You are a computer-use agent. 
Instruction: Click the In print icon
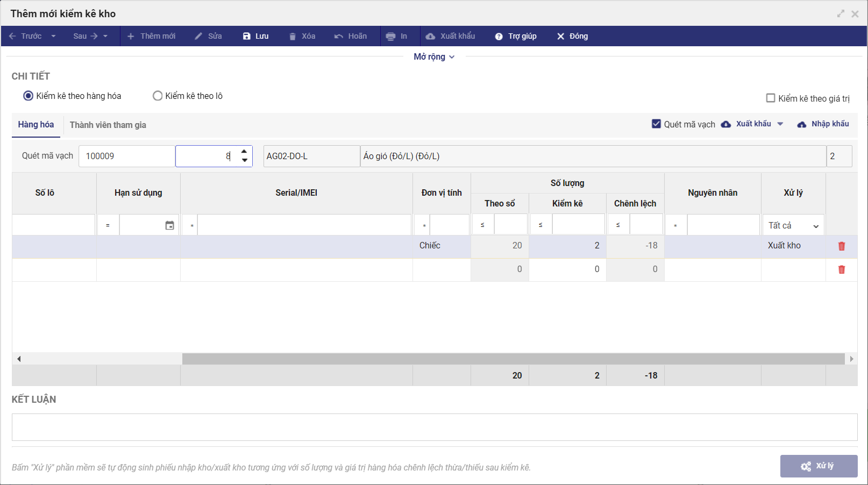click(x=390, y=36)
